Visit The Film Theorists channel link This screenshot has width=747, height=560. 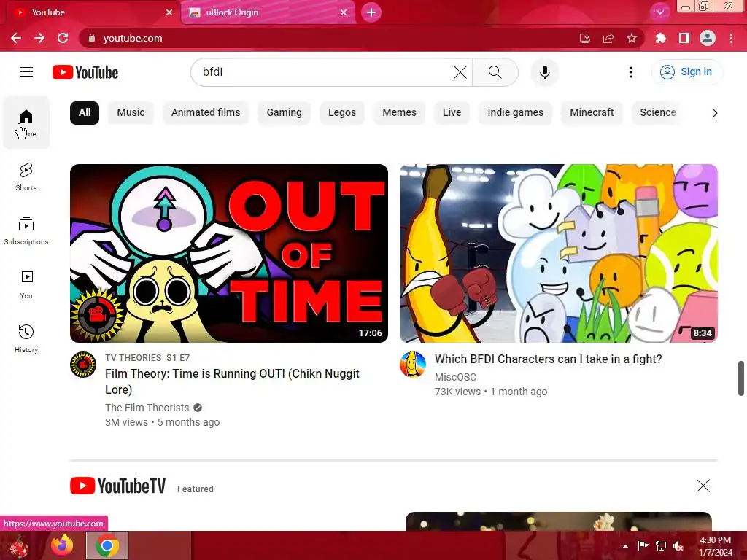147,408
